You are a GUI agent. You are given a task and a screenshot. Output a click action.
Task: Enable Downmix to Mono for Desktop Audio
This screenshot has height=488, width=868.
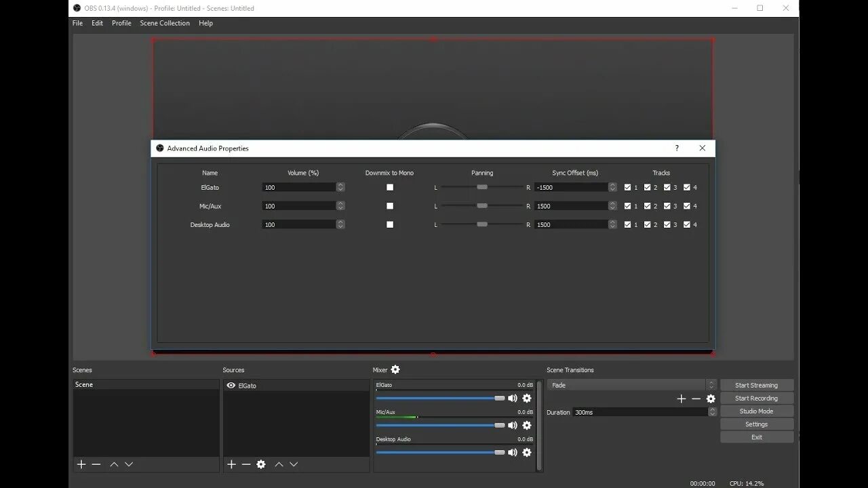[x=390, y=224]
